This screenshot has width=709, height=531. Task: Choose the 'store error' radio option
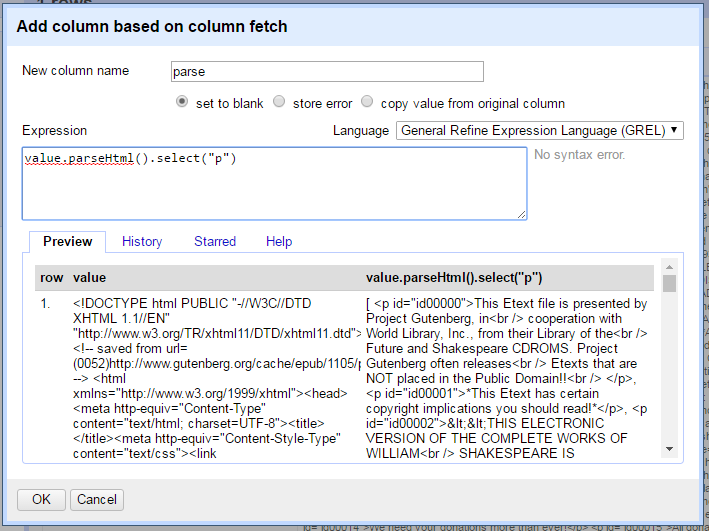click(x=279, y=102)
